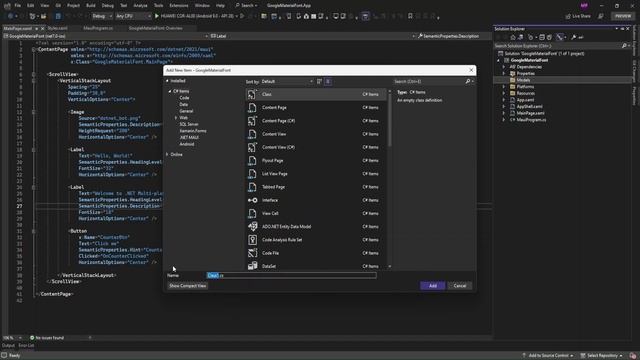Click the Name input field
Image resolution: width=640 pixels, height=360 pixels.
(x=291, y=276)
